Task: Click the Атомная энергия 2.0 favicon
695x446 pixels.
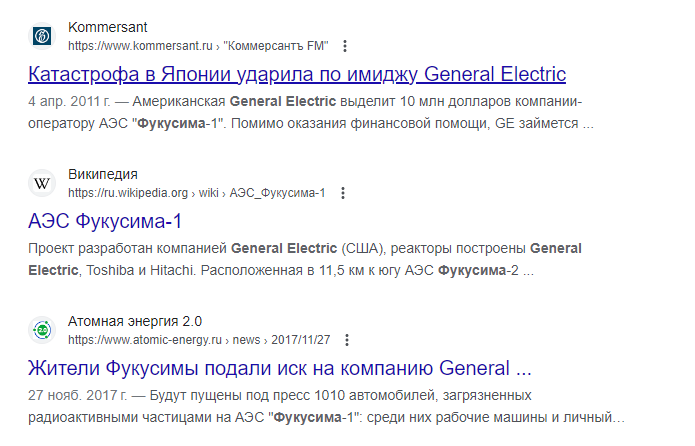Action: 42,330
